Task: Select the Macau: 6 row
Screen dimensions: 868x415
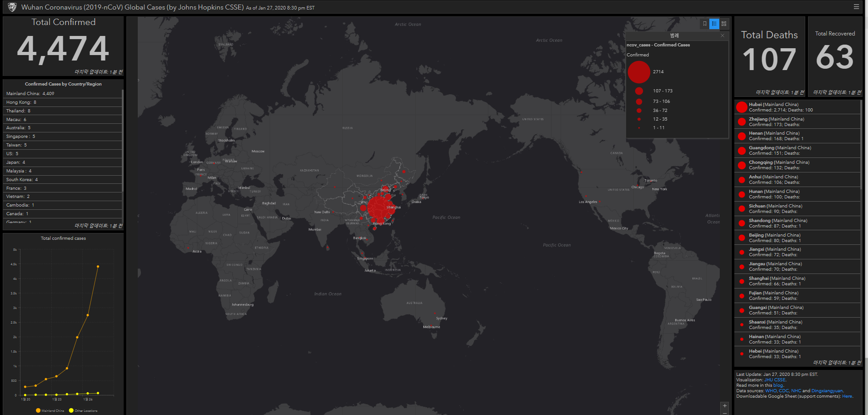Action: coord(63,120)
